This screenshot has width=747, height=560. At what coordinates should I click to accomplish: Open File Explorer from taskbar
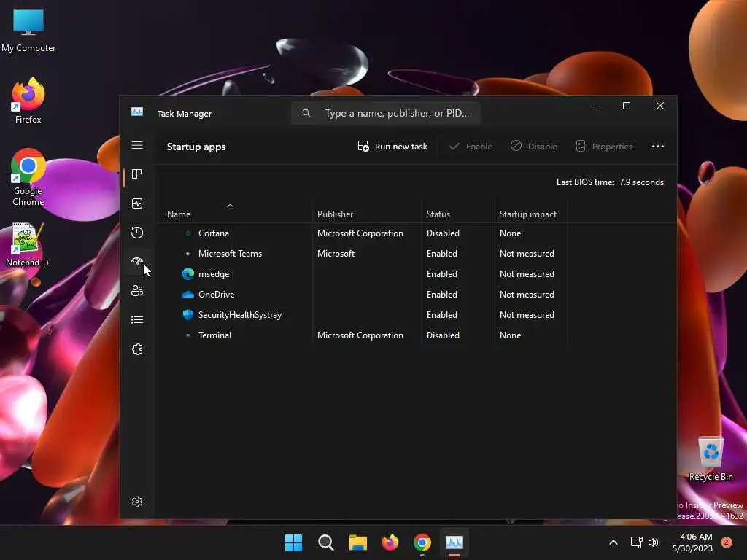pos(357,542)
